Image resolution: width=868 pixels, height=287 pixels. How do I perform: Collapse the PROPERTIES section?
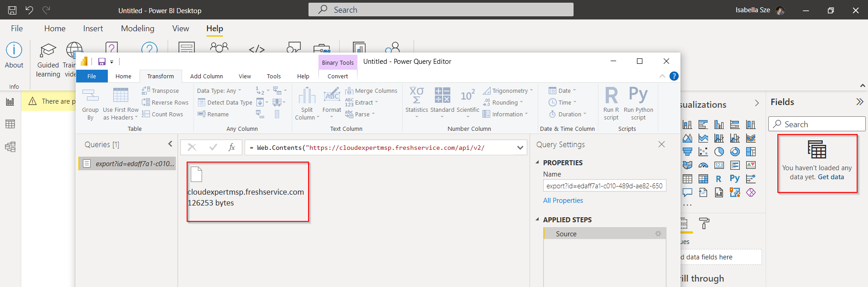coord(537,162)
